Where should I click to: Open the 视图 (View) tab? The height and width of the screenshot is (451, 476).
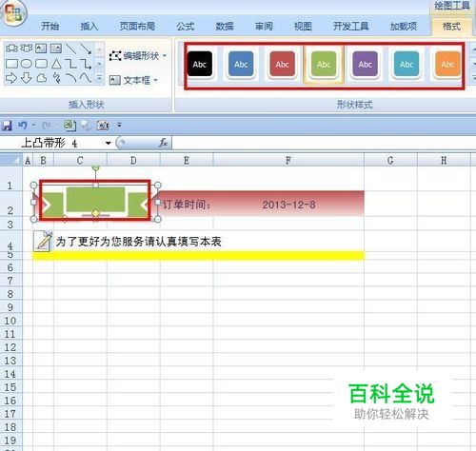(x=303, y=26)
